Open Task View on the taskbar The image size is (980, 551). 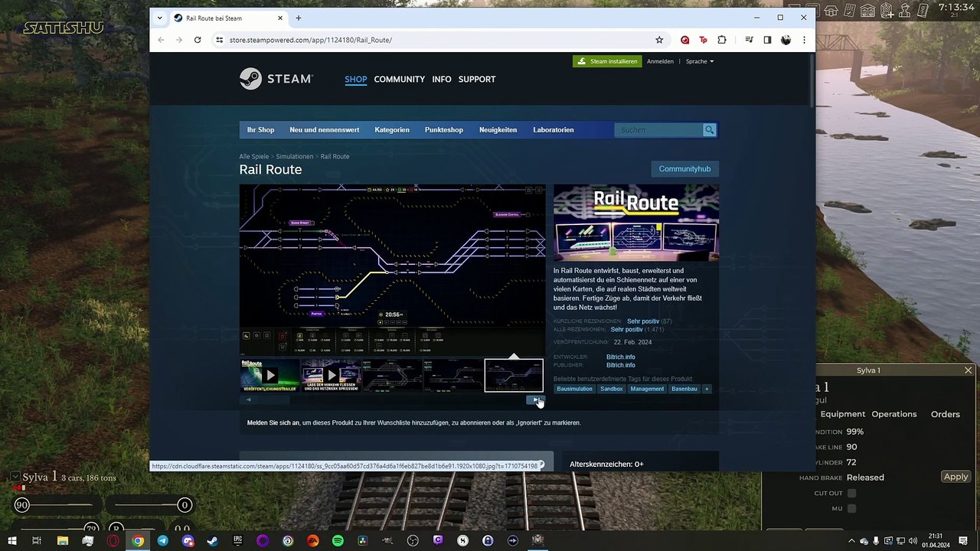(36, 540)
